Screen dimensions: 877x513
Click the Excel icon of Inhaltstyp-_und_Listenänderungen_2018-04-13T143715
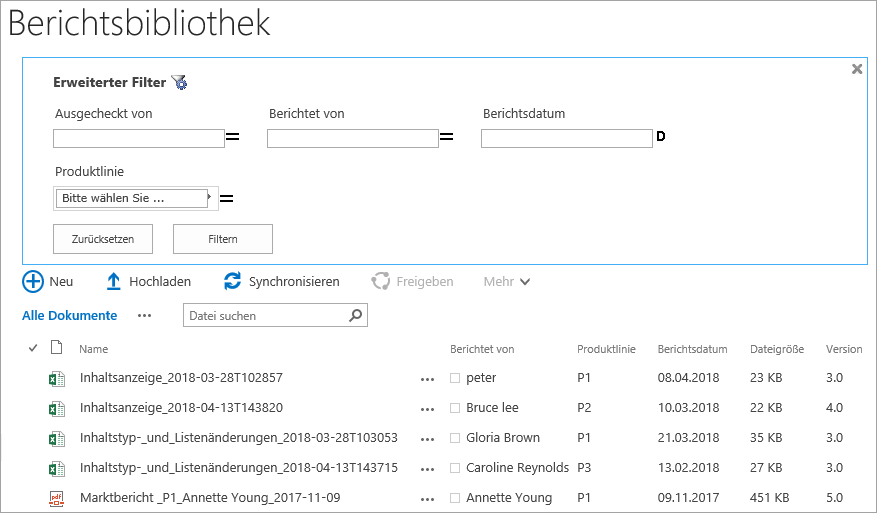(56, 469)
